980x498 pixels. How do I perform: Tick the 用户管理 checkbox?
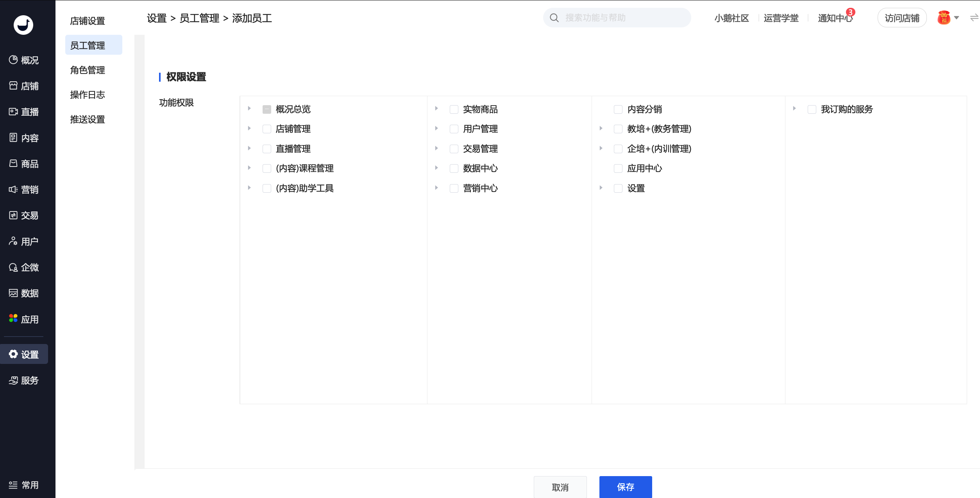pos(454,129)
